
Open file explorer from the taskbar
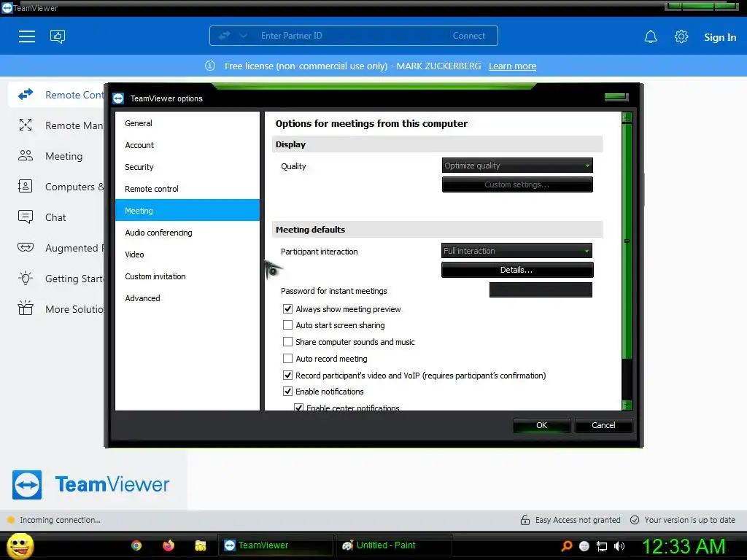pos(201,545)
